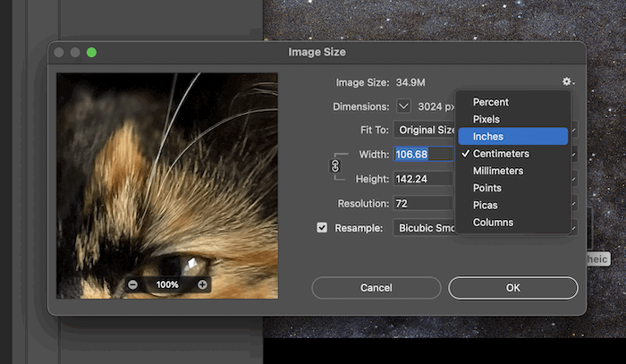Toggle the constrain proportions chain link
The image size is (626, 364).
point(335,165)
